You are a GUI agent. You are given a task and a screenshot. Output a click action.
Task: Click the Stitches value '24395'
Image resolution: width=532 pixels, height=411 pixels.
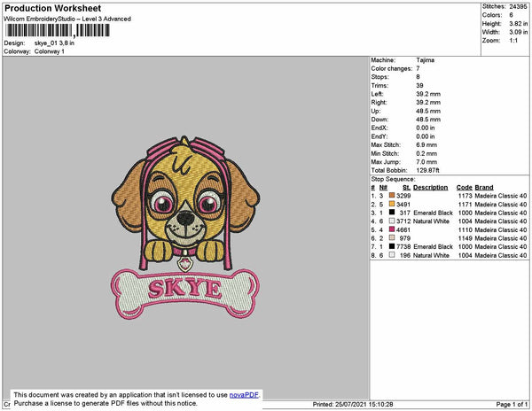point(518,6)
